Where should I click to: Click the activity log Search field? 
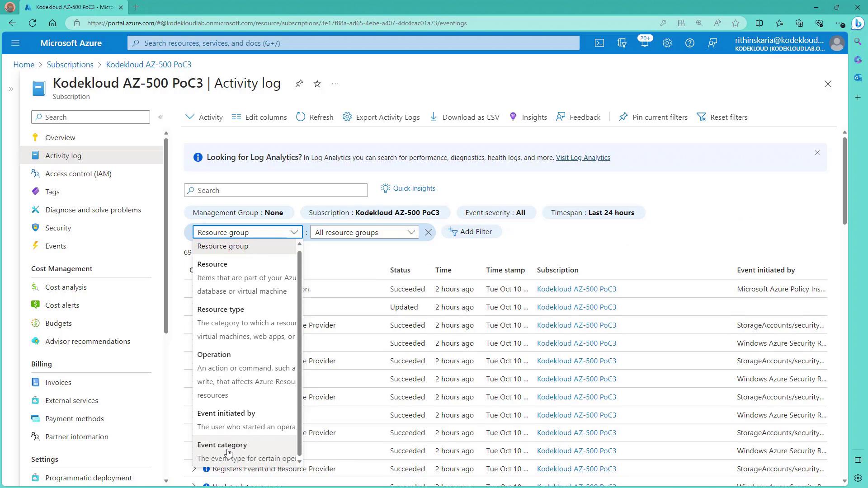[276, 190]
